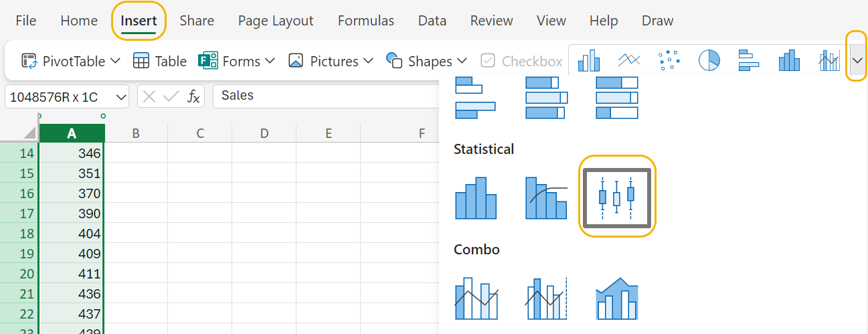Open the Page Layout tab

coord(276,21)
